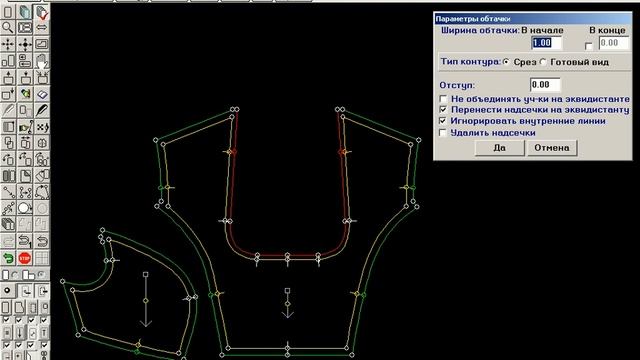The width and height of the screenshot is (640, 360).
Task: Click the piece with red checkmark icon
Action: click(42, 12)
